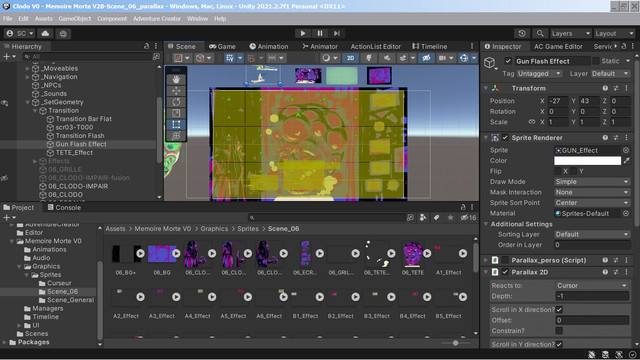Collapse the _SetGeometry hierarchy item
The image size is (640, 360).
pyautogui.click(x=28, y=102)
